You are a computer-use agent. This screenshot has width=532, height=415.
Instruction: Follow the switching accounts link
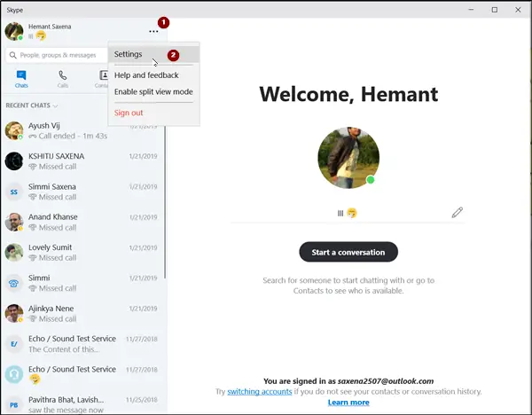(260, 392)
